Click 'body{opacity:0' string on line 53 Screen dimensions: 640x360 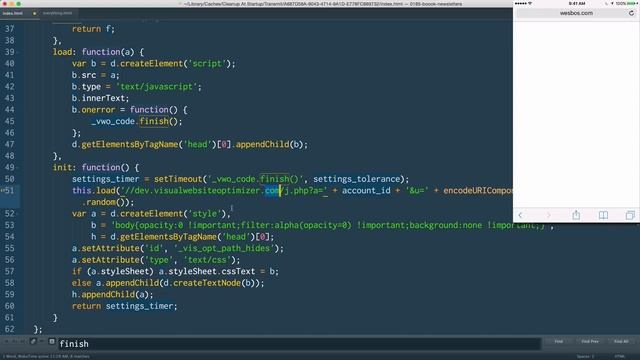pyautogui.click(x=149, y=225)
